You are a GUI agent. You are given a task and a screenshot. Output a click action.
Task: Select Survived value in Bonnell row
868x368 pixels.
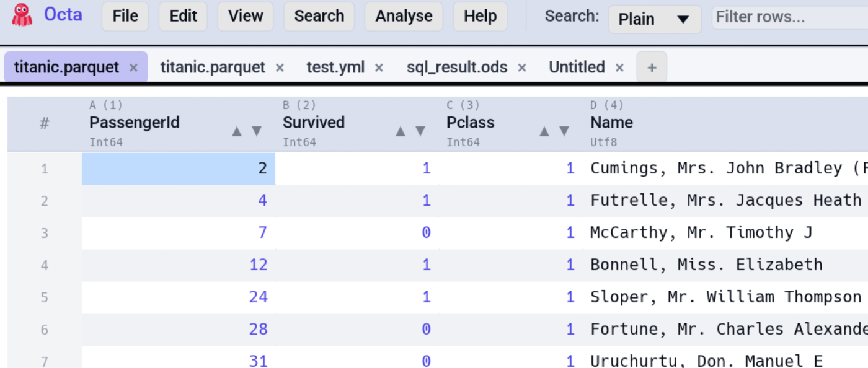(357, 265)
